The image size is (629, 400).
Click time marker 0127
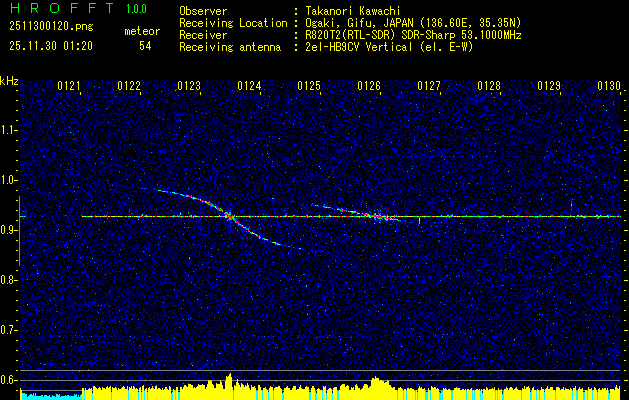click(x=429, y=85)
